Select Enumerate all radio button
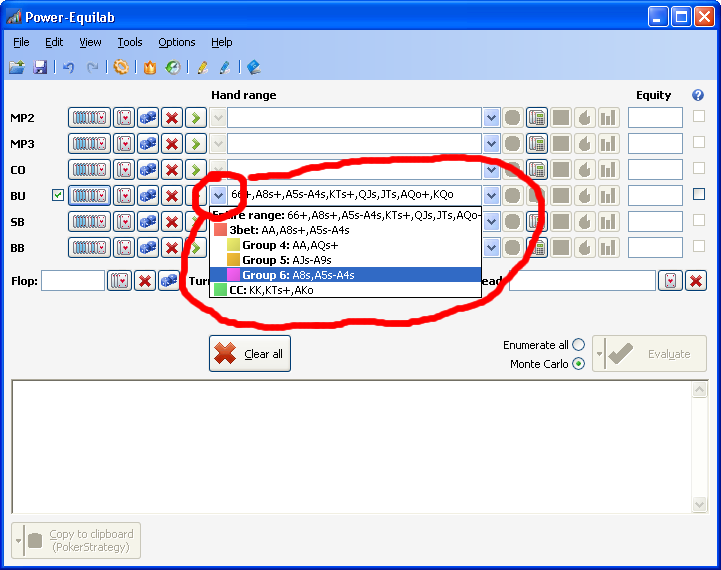This screenshot has height=570, width=721. pyautogui.click(x=578, y=345)
